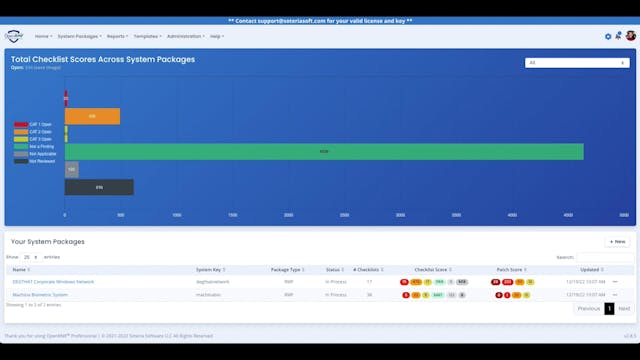This screenshot has width=640, height=360.
Task: Open the Help menu
Action: (x=217, y=36)
